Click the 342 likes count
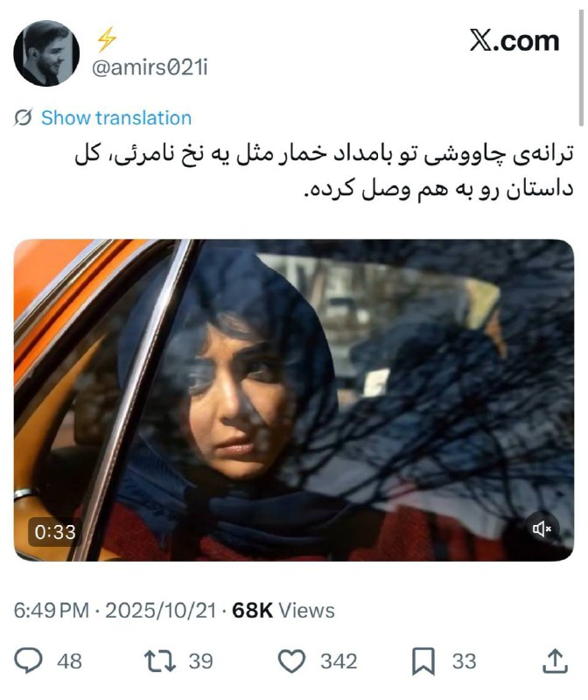Viewport: 588px width, 700px height. 339,661
